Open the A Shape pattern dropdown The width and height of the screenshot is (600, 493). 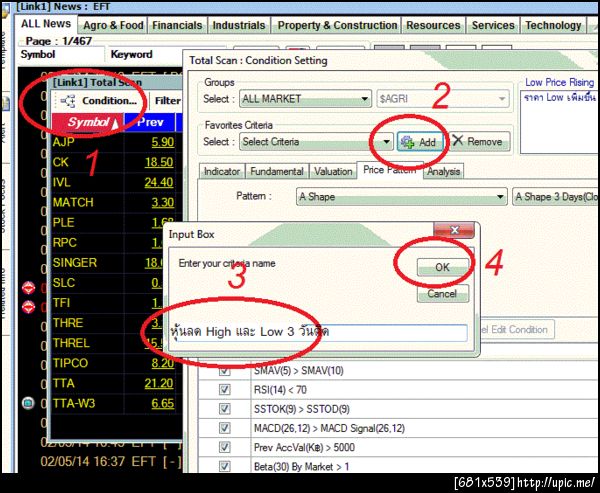click(402, 197)
